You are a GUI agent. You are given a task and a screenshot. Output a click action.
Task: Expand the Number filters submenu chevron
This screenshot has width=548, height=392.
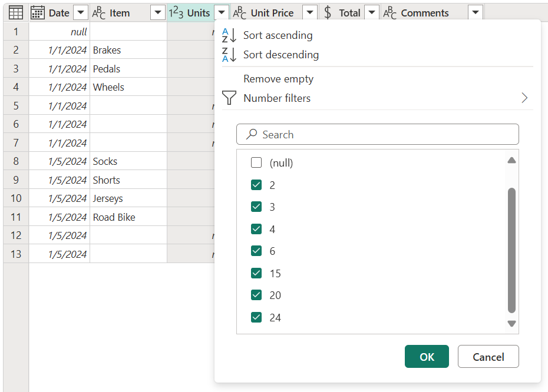pos(524,98)
